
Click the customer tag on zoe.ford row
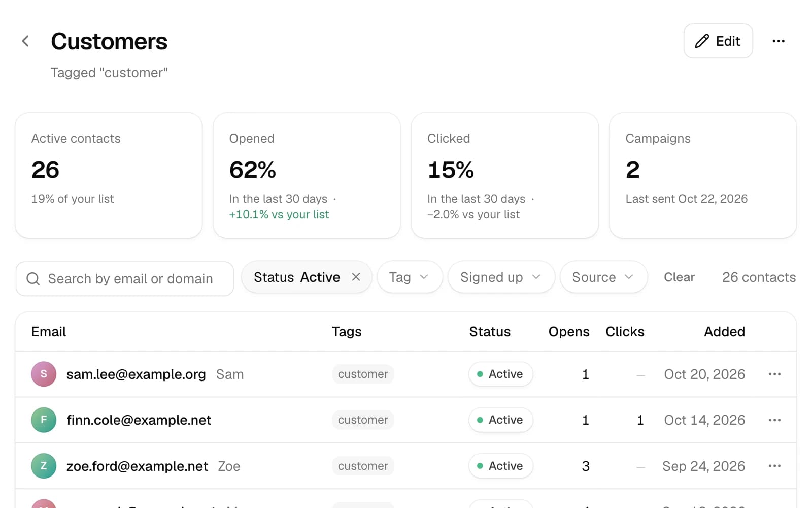click(x=363, y=466)
